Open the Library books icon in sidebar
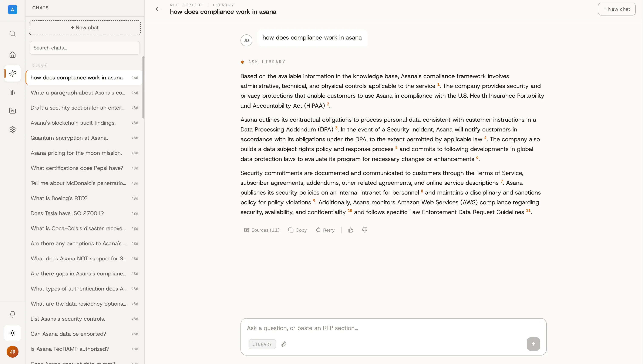 point(13,92)
